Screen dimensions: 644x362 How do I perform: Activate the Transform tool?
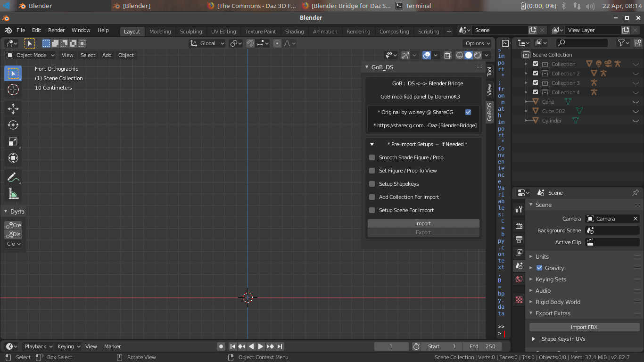(13, 158)
